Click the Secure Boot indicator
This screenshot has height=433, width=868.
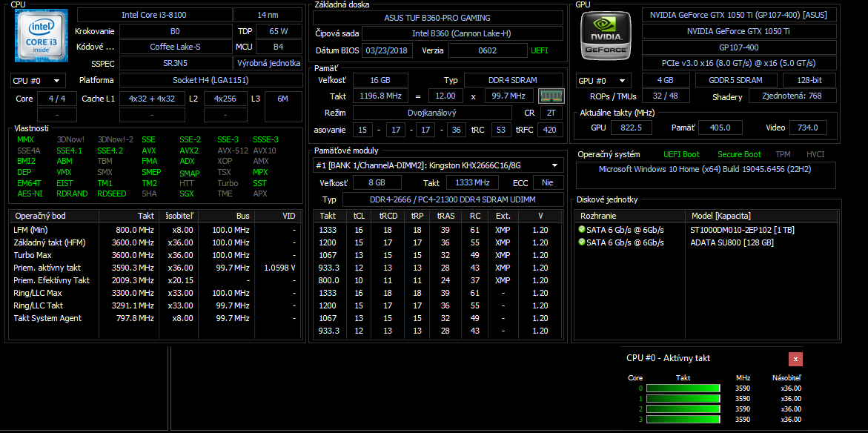point(738,154)
